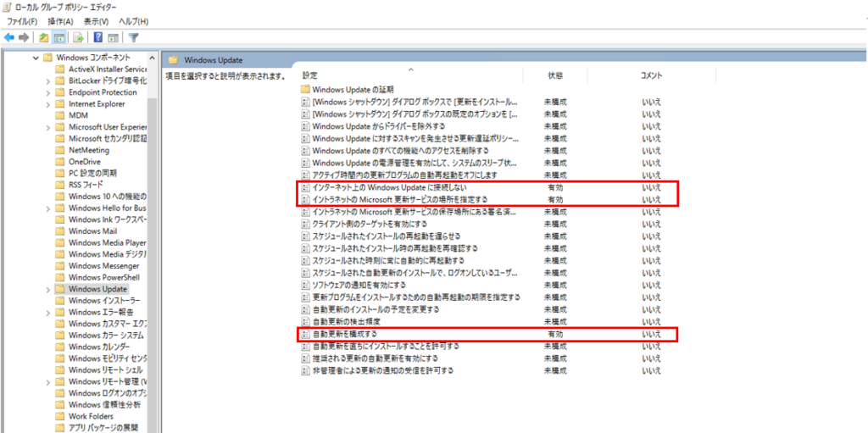Select Windows Messenger in the tree
Screen dimensions: 868x433
coord(104,266)
